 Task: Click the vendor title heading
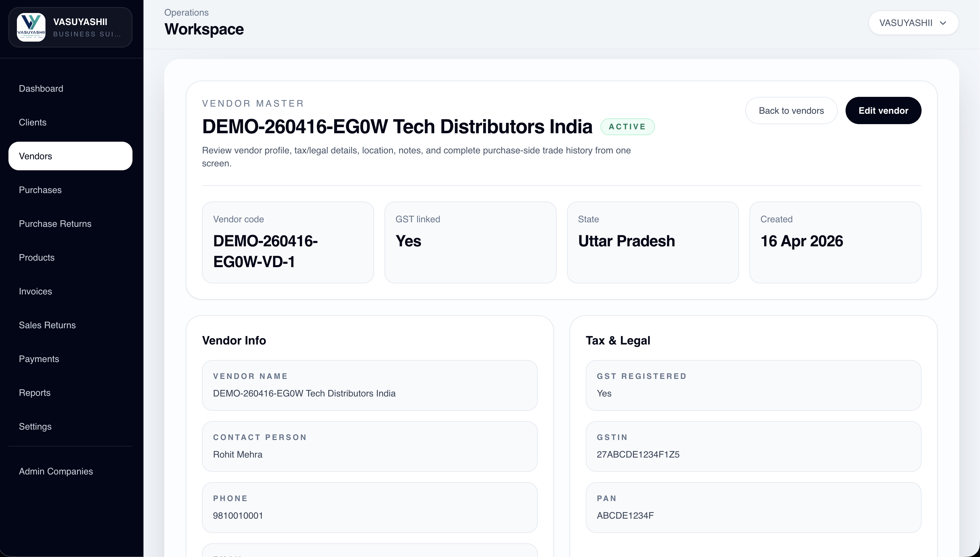click(397, 127)
